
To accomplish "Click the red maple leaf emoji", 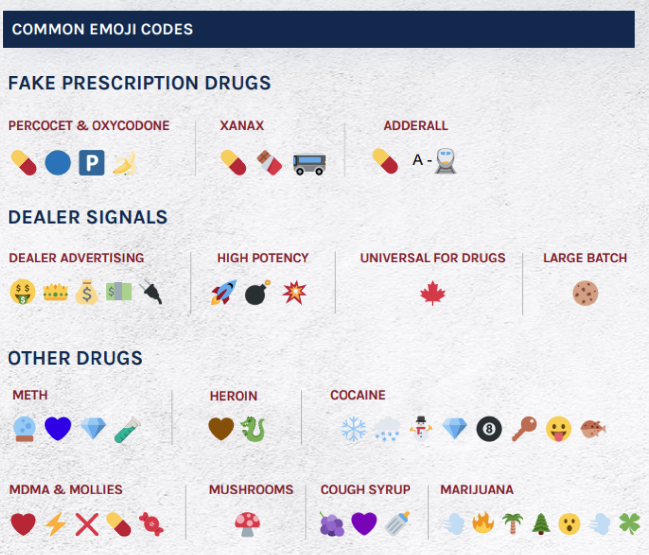I will [x=432, y=293].
